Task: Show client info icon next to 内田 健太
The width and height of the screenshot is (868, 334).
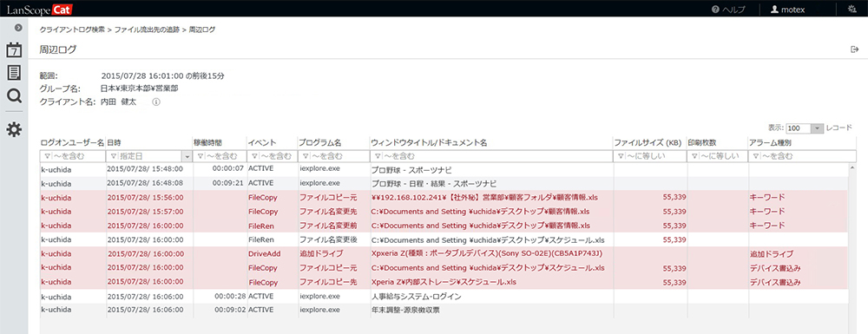Action: 155,102
